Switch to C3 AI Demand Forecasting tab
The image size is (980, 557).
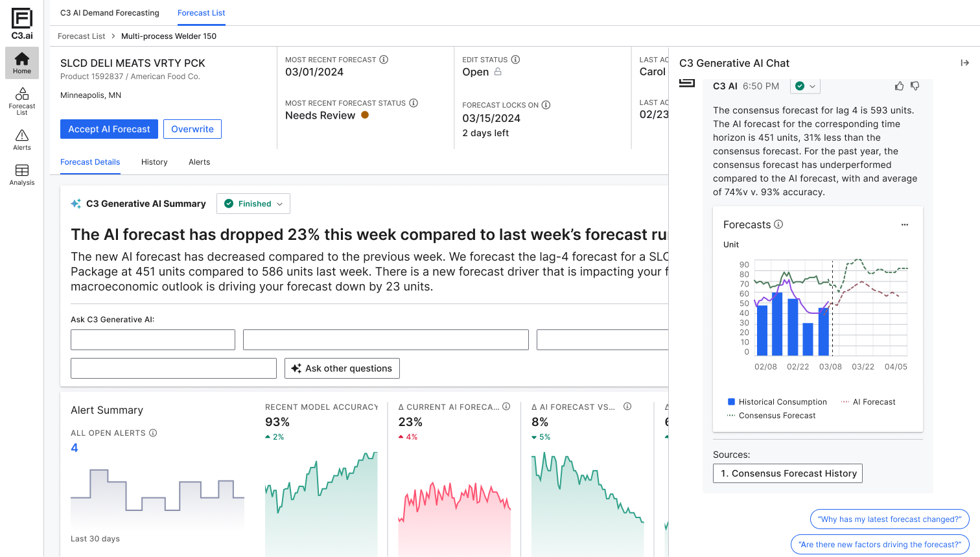pos(110,13)
